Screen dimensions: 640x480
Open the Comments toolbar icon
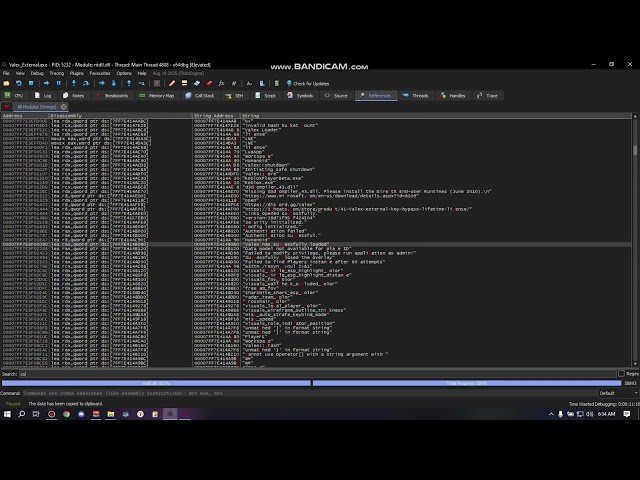pyautogui.click(x=184, y=83)
